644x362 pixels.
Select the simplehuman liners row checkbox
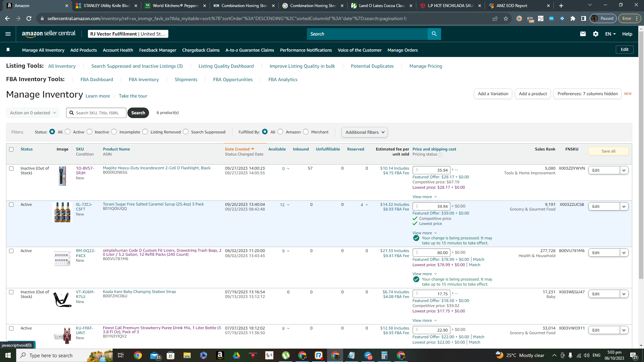[11, 251]
